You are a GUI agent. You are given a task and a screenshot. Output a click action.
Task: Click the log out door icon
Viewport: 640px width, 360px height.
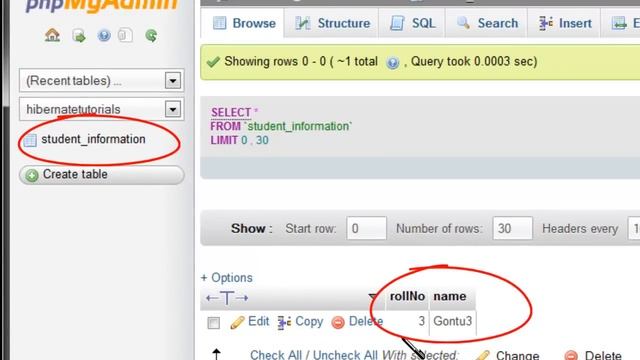click(x=79, y=36)
